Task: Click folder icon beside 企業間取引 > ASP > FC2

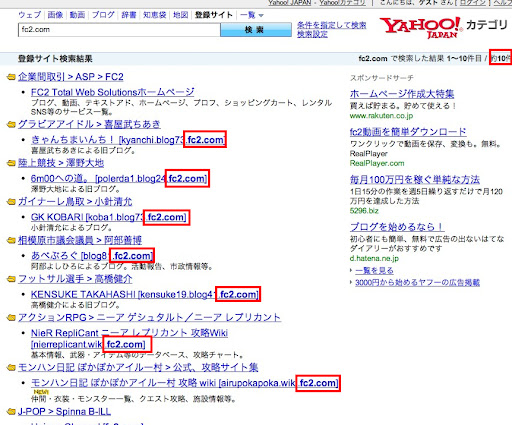Action: (x=11, y=77)
